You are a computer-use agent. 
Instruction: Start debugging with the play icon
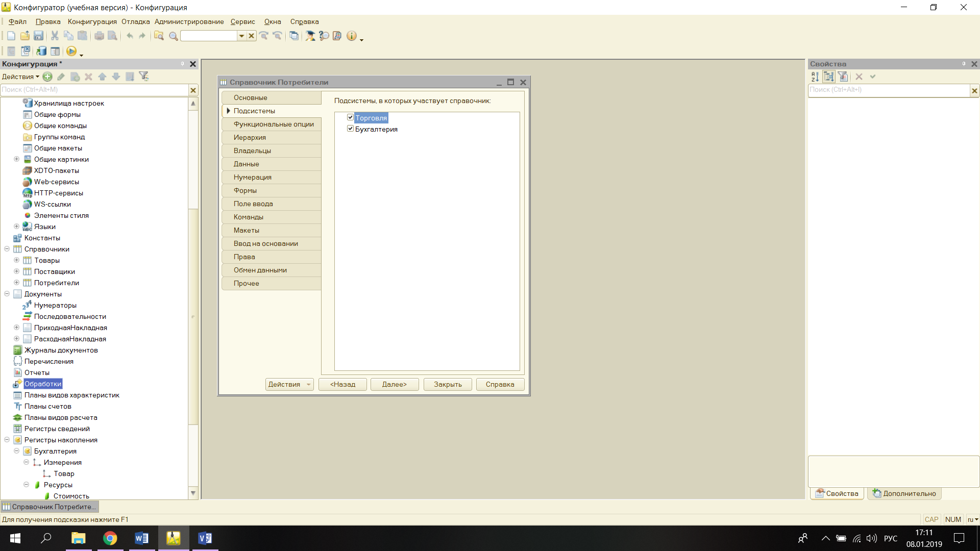pyautogui.click(x=71, y=51)
